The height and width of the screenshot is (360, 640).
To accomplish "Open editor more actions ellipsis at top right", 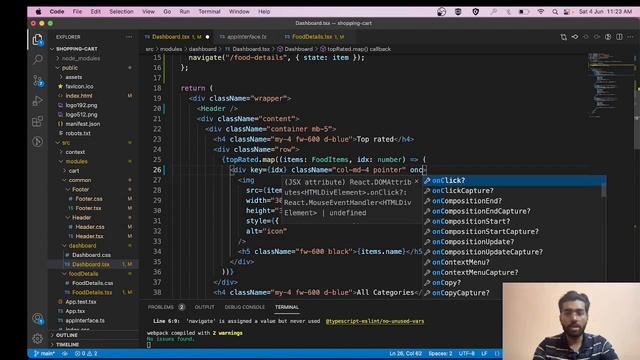I will coord(630,37).
